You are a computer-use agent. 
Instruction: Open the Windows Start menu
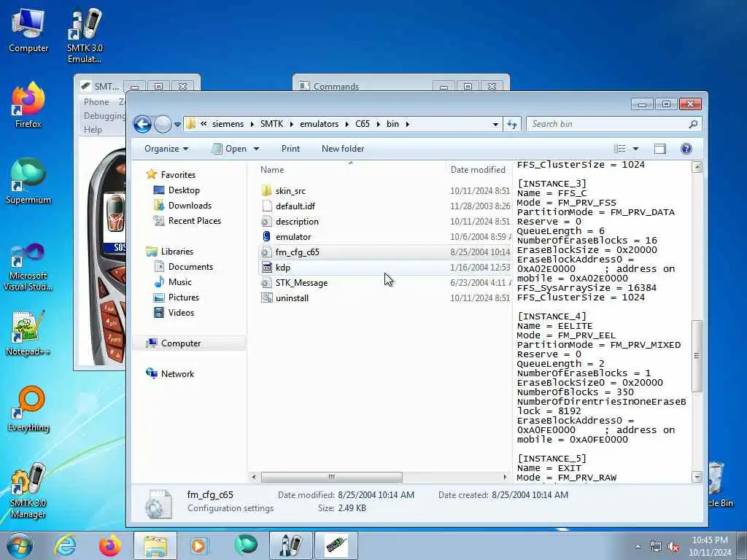(20, 545)
